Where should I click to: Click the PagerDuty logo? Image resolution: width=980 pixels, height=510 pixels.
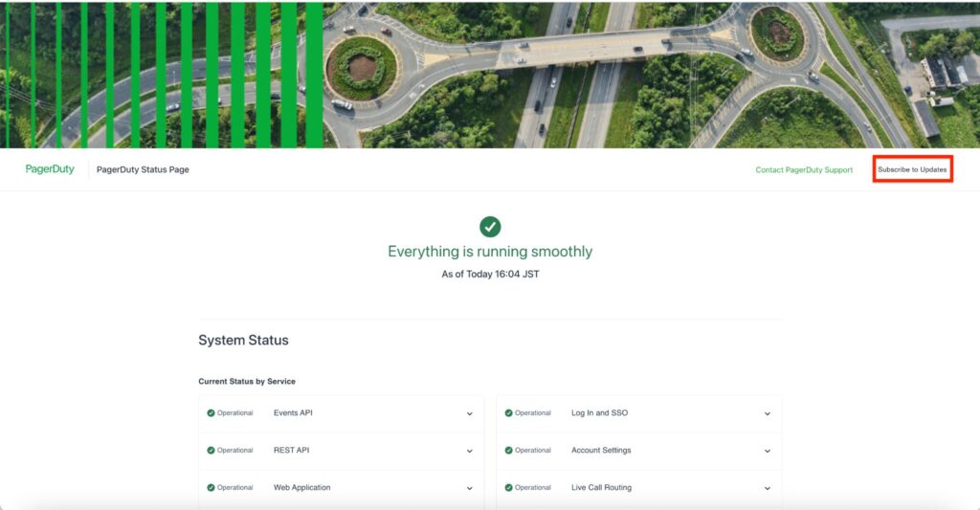[50, 169]
